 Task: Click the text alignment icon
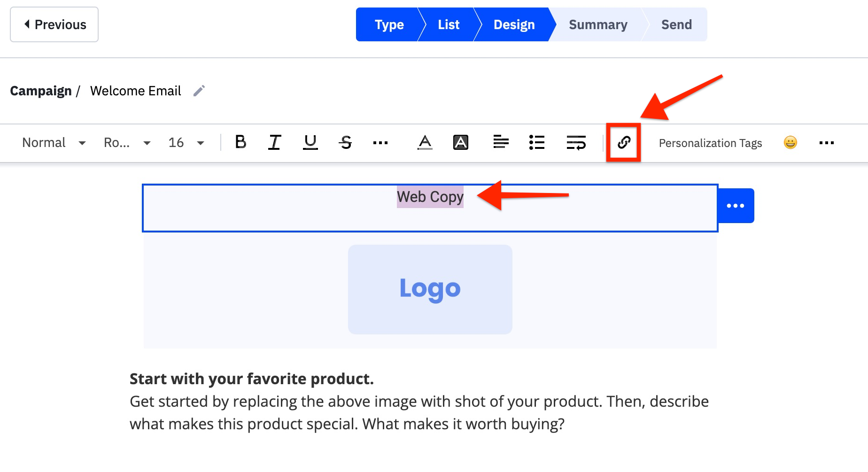coord(501,143)
